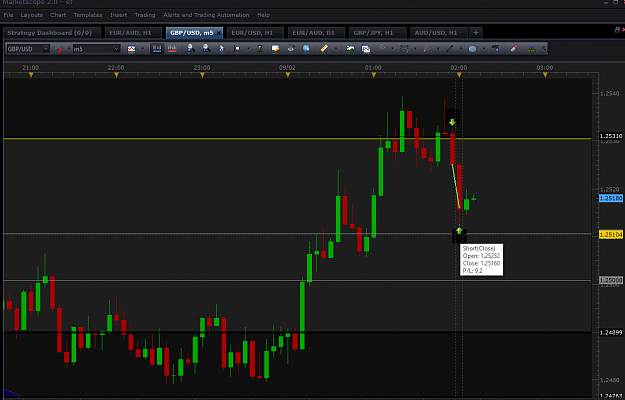Click the second magnifier zoom icon

pyautogui.click(x=206, y=49)
